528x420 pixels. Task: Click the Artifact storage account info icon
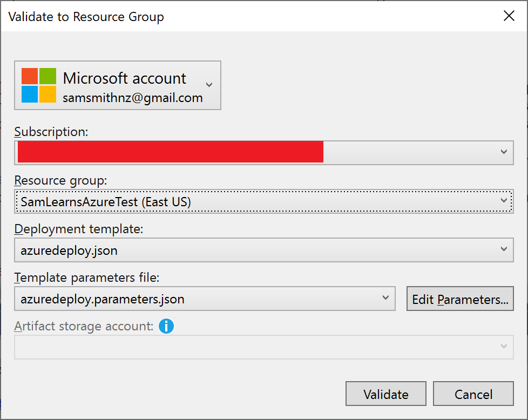(166, 326)
